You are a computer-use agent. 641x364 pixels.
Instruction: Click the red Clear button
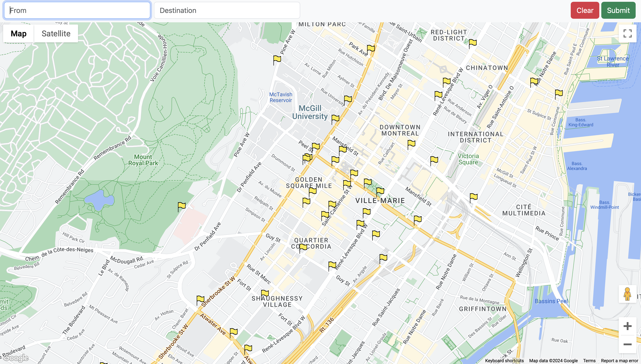[x=585, y=10]
